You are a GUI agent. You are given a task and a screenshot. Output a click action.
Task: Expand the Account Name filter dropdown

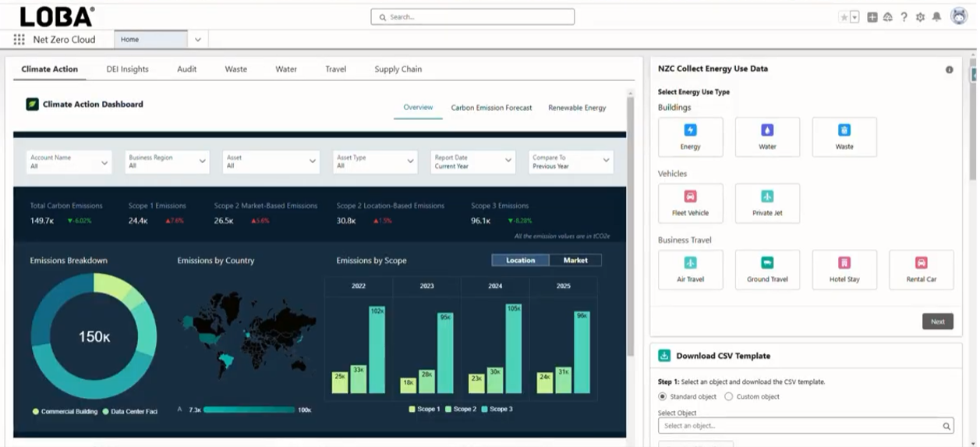pyautogui.click(x=69, y=161)
